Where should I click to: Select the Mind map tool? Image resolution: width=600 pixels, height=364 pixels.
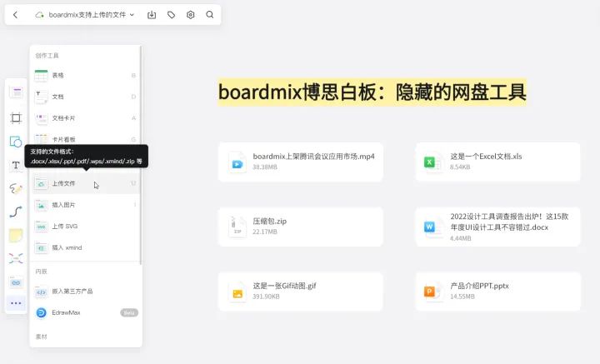click(16, 258)
